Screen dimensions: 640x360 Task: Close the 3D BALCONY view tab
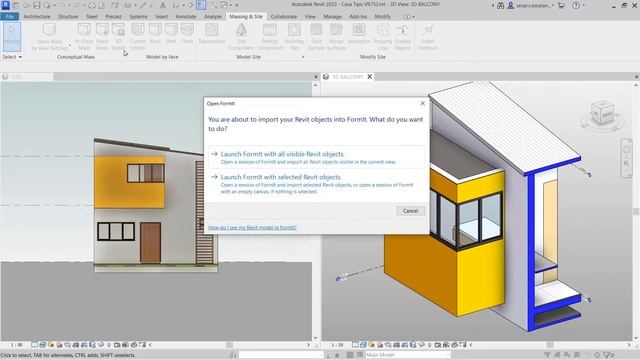[370, 77]
